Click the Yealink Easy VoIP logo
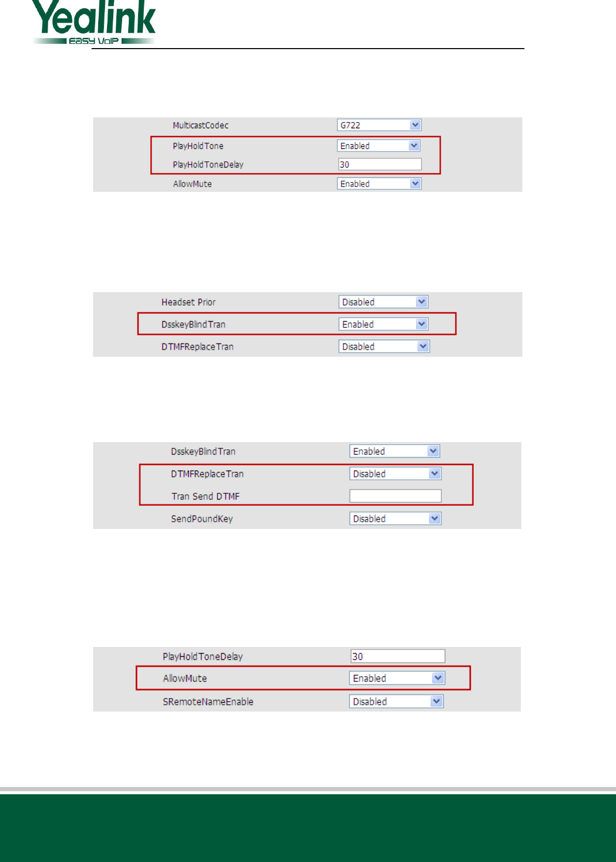 (94, 23)
